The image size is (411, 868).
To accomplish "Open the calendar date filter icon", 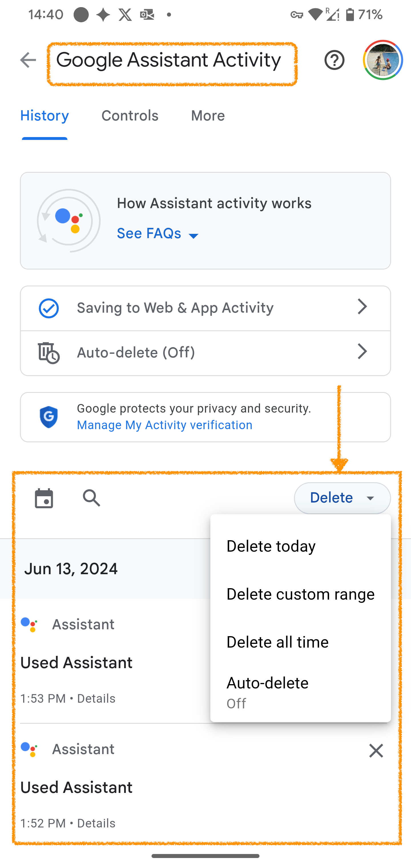I will pyautogui.click(x=44, y=498).
